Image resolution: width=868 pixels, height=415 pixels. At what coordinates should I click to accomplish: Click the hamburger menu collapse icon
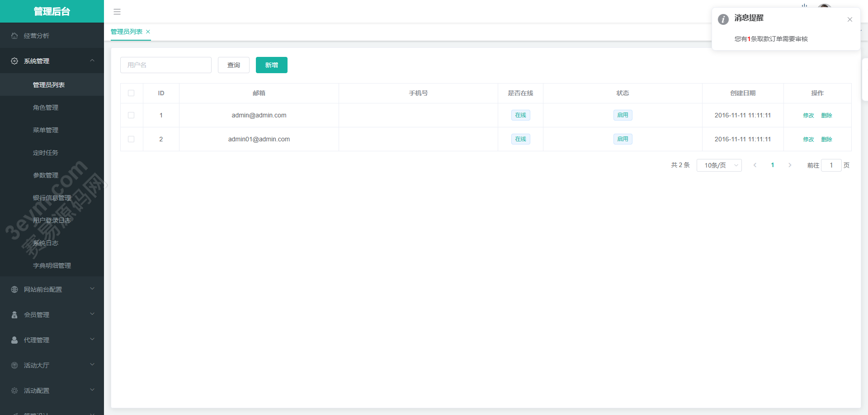point(117,12)
